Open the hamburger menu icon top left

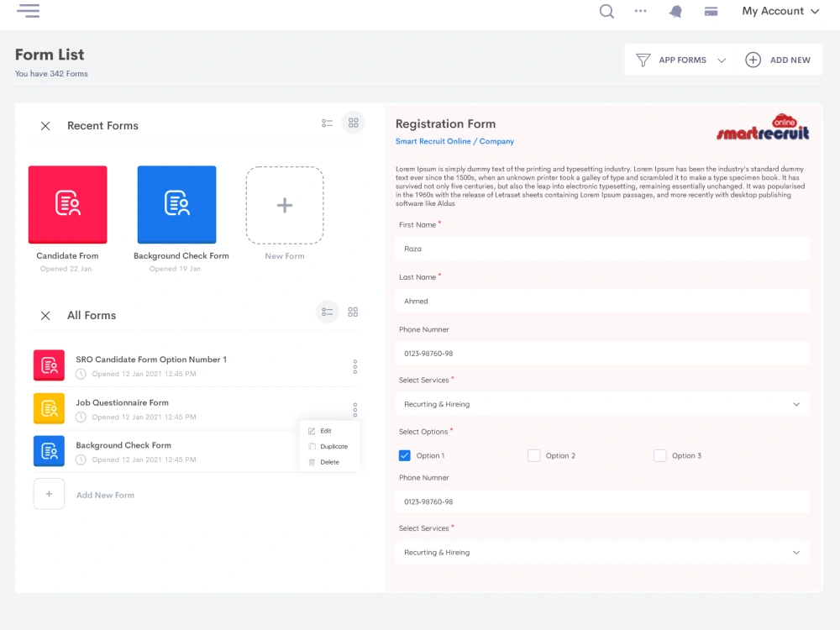point(28,11)
